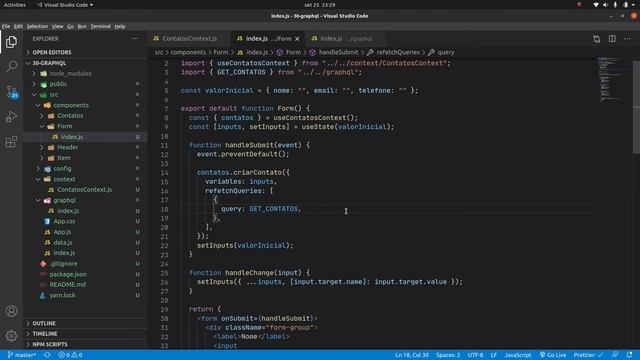Open the Edit menu
Screen dimensions: 640x360
tap(18, 27)
